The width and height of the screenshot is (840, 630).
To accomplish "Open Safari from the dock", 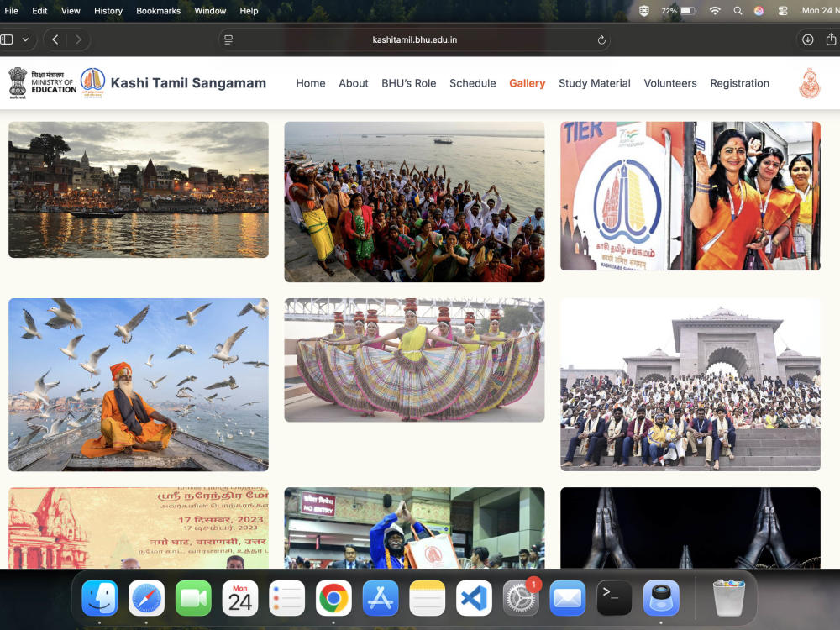I will tap(146, 598).
